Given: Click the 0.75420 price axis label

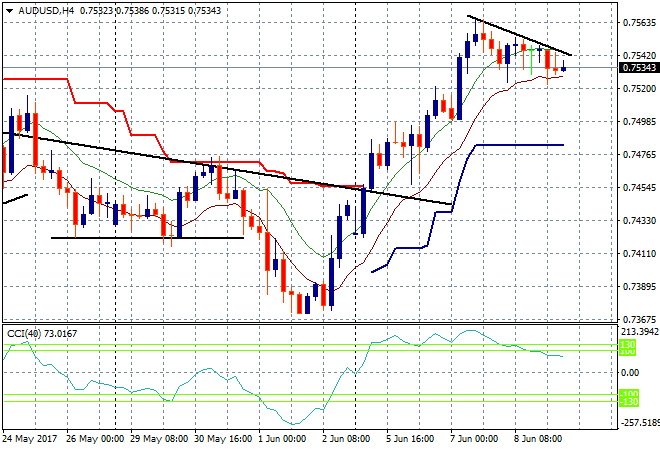Looking at the screenshot, I should [x=639, y=56].
